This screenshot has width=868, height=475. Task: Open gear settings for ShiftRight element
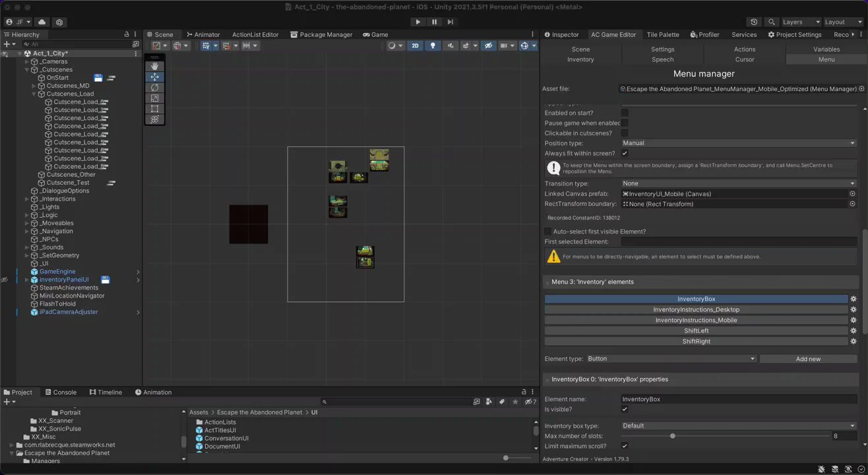tap(853, 342)
